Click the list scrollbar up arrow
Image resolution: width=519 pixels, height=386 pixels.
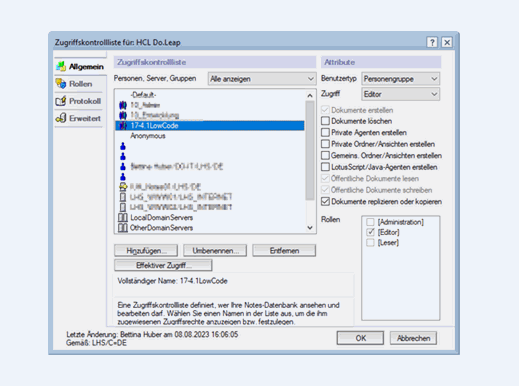point(310,96)
